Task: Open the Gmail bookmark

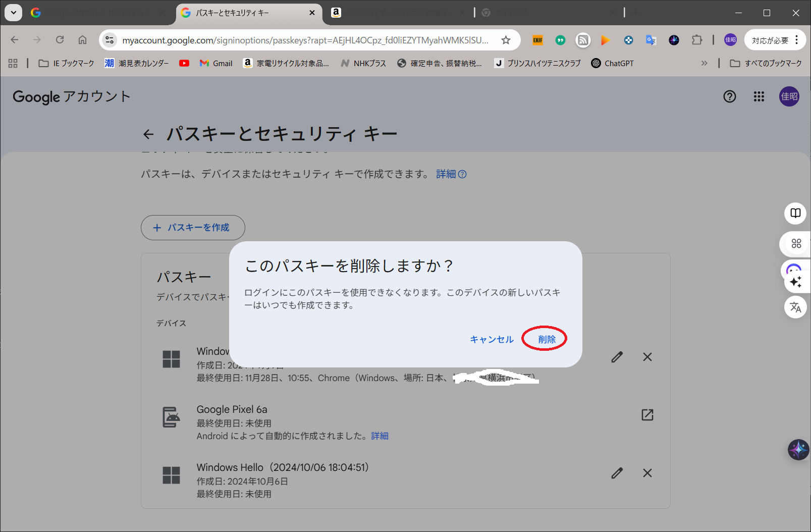Action: [216, 63]
